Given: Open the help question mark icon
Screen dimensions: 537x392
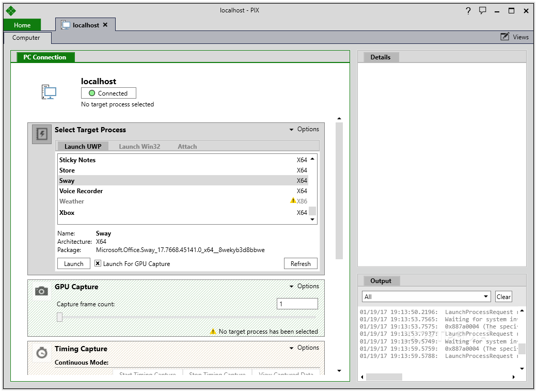Looking at the screenshot, I should click(x=468, y=11).
